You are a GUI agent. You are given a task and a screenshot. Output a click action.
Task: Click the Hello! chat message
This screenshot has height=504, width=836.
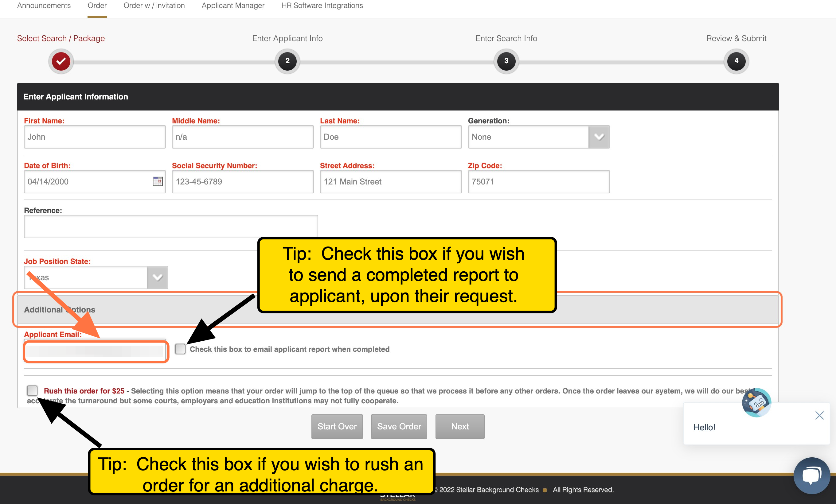point(704,427)
